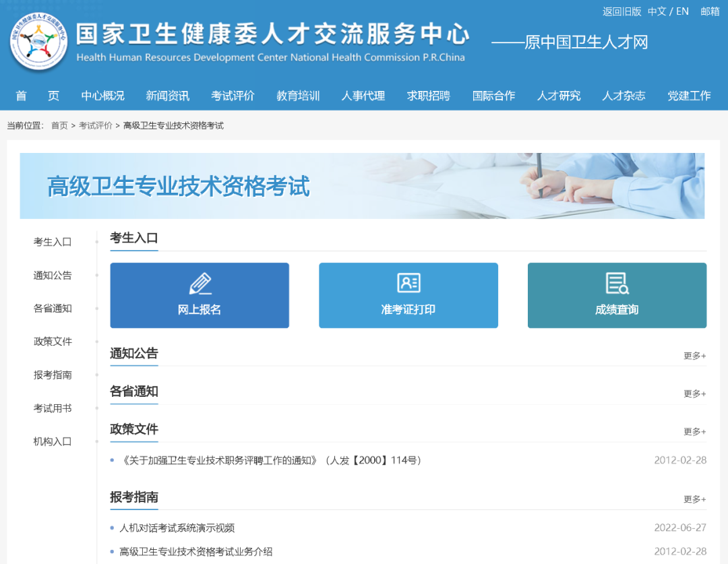Click the document-search icon above 成绩查询
The height and width of the screenshot is (564, 728).
coord(617,283)
